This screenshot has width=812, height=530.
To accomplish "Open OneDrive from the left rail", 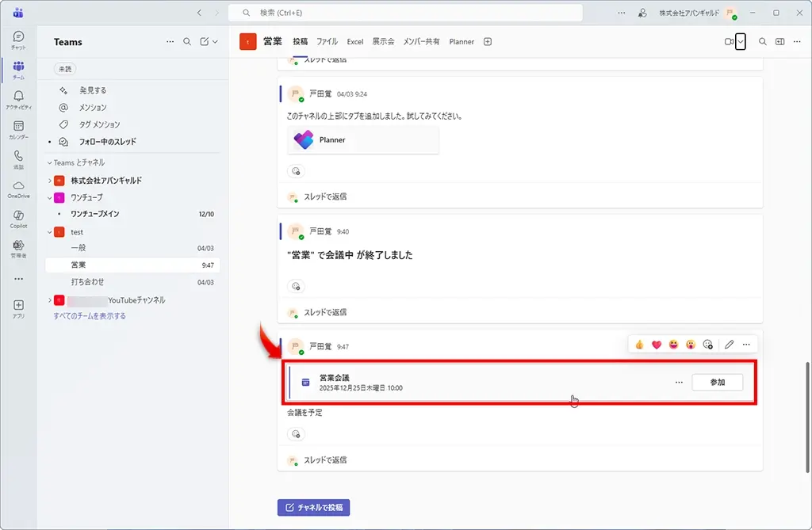I will tap(18, 189).
